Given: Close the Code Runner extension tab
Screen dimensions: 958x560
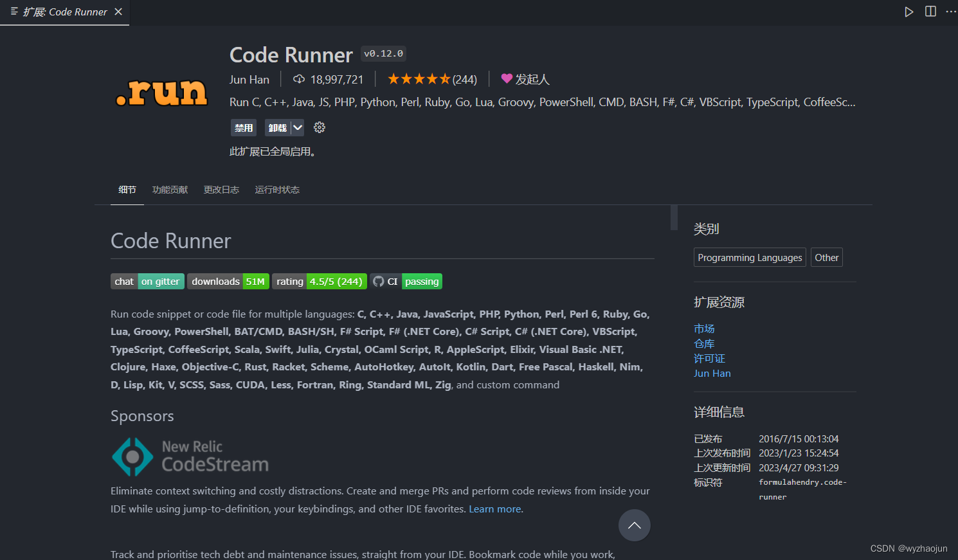Looking at the screenshot, I should pos(118,12).
